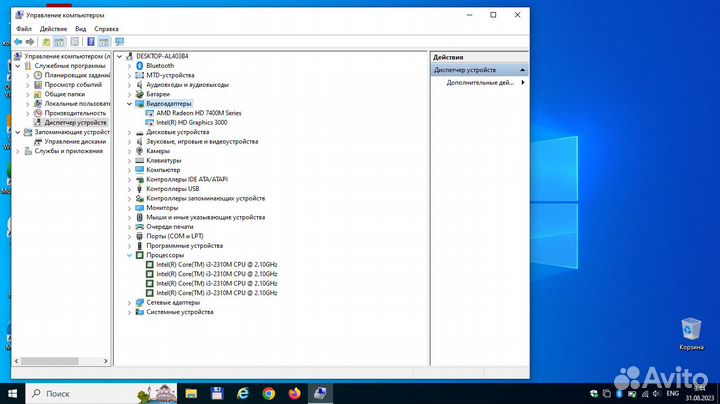Select Аудиовходы и аудиовыходы category
This screenshot has height=404, width=720.
(x=187, y=85)
